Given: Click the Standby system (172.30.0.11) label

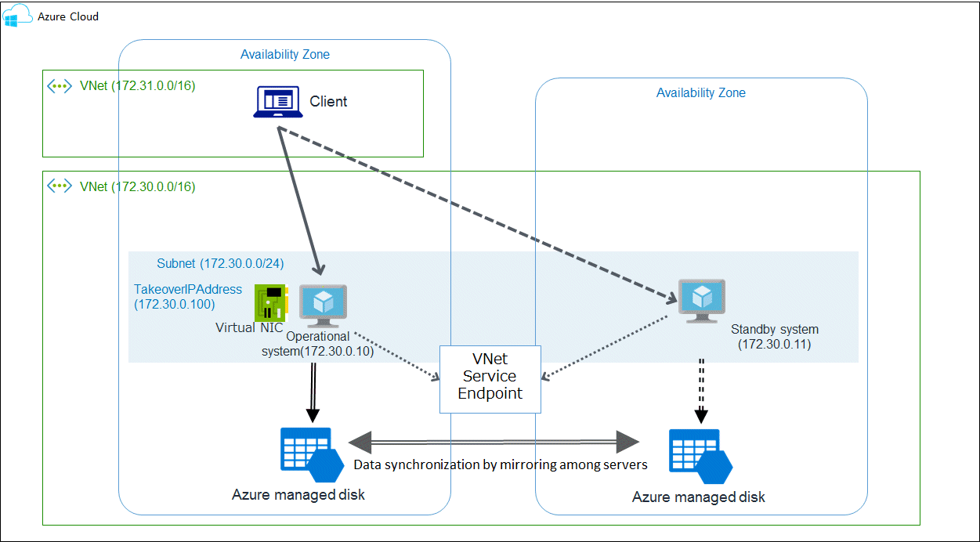Looking at the screenshot, I should [x=774, y=337].
